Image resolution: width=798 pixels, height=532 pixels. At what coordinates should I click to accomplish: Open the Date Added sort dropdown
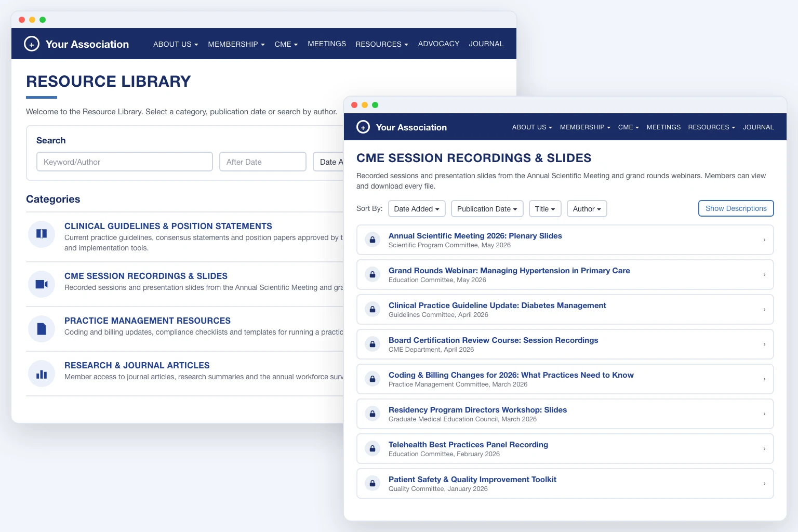(417, 209)
